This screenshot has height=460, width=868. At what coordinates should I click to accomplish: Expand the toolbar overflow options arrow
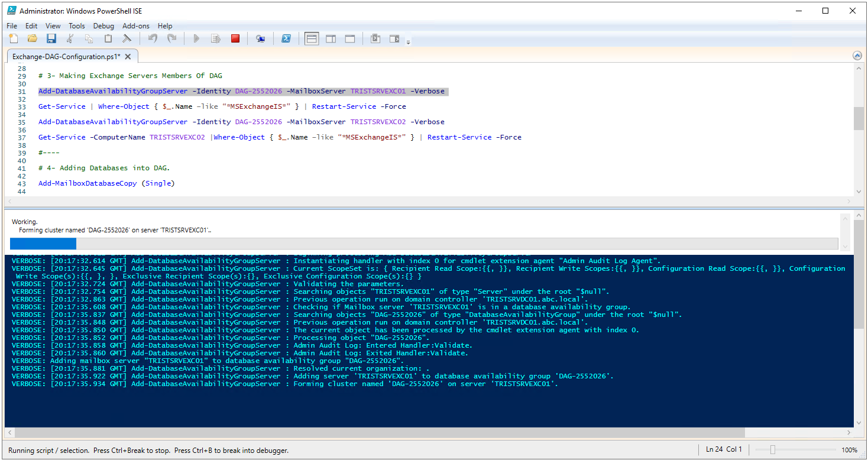pos(408,41)
